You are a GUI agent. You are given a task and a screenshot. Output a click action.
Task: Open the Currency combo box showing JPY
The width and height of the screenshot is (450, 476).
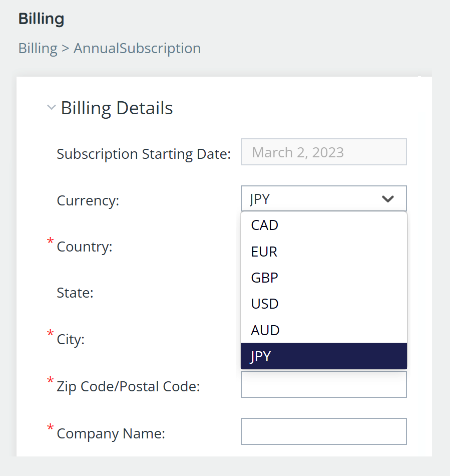323,198
